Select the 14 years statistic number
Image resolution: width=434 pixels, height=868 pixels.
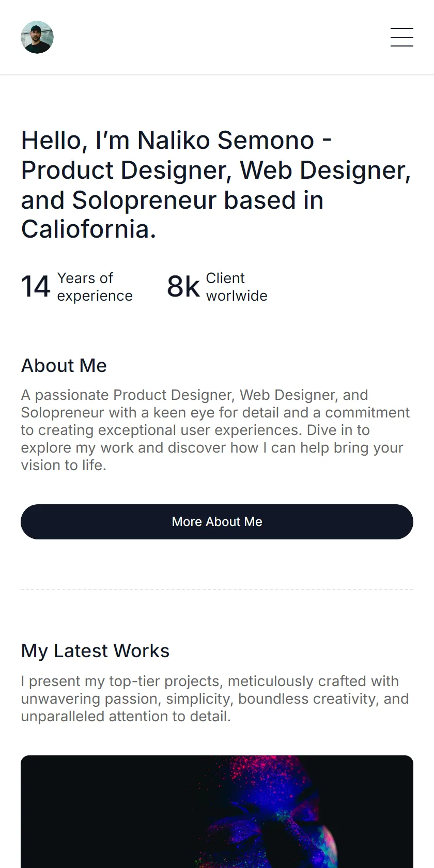(x=36, y=287)
